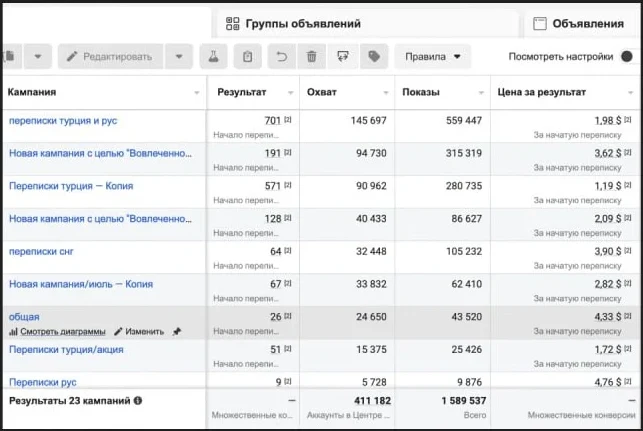The height and width of the screenshot is (431, 643).
Task: Click cost per result 2,82 $
Action: coord(608,284)
